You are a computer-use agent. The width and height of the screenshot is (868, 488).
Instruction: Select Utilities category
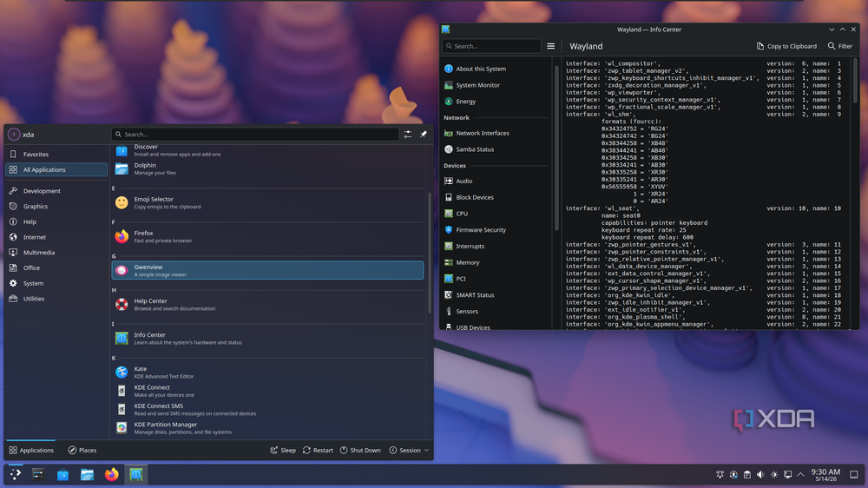56,299
